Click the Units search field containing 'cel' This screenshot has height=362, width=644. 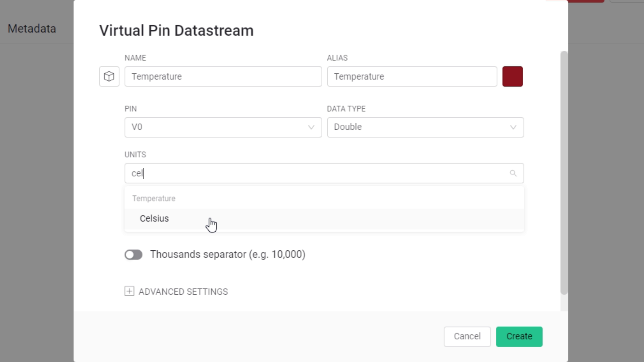(315, 173)
